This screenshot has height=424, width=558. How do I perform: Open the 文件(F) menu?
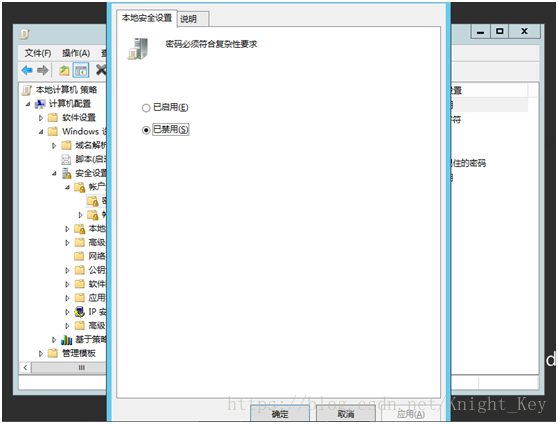point(38,53)
